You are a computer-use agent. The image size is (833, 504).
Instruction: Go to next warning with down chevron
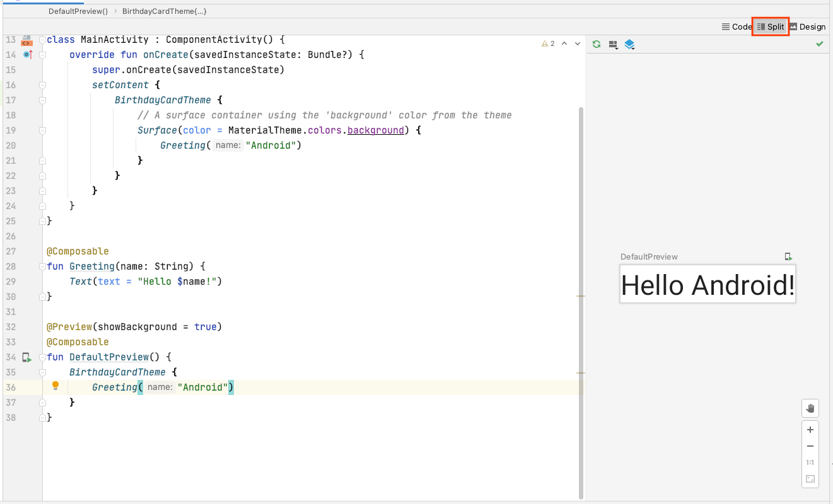click(578, 43)
